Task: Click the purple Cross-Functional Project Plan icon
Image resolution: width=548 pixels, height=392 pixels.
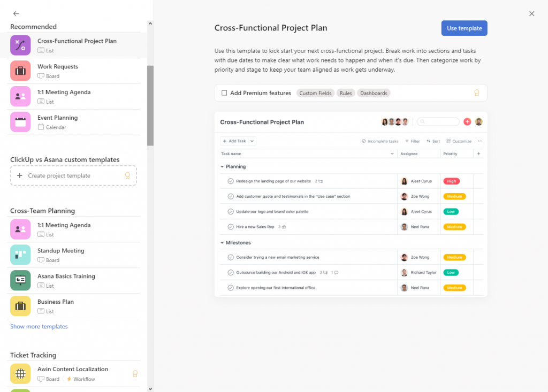Action: coord(20,45)
